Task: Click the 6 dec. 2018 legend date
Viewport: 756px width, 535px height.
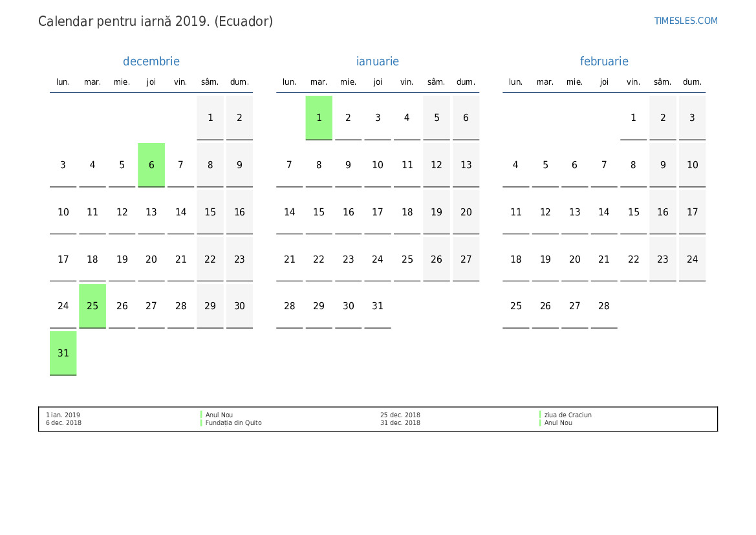Action: (x=63, y=423)
